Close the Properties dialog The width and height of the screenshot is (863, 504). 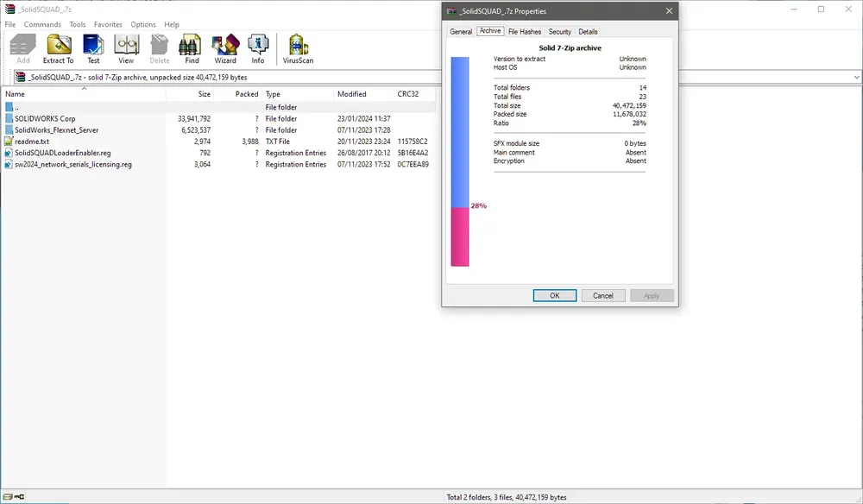point(669,11)
